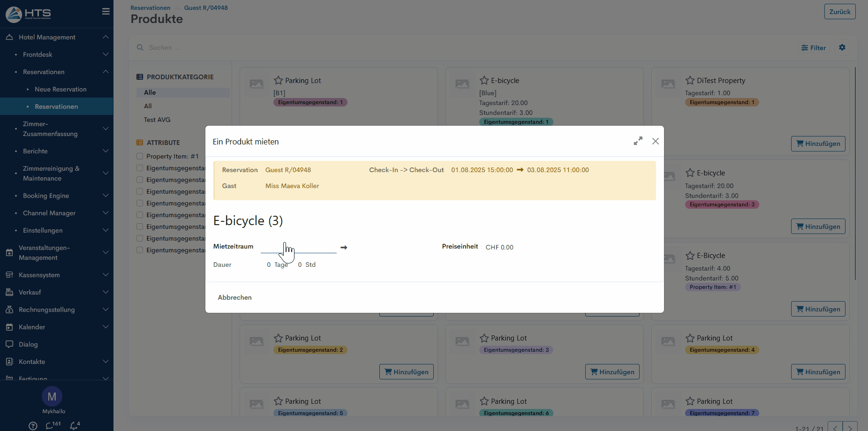Open Neue Reservation menu item
The height and width of the screenshot is (431, 868).
coord(60,89)
